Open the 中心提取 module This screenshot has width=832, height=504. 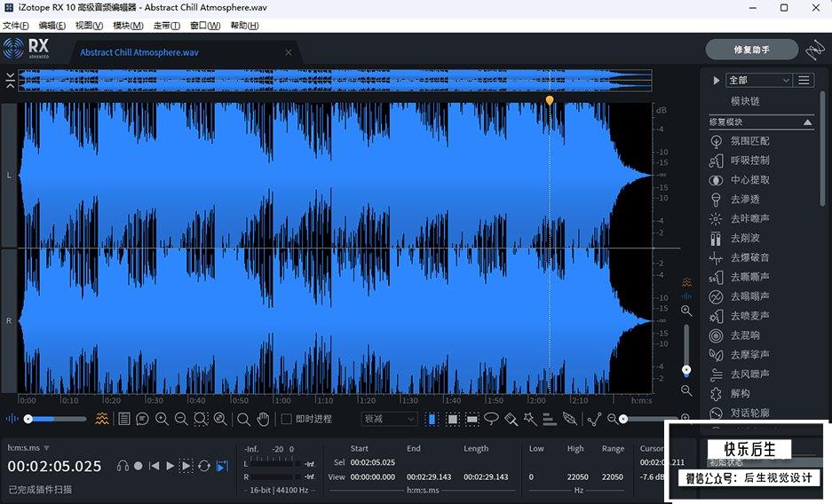coord(749,180)
